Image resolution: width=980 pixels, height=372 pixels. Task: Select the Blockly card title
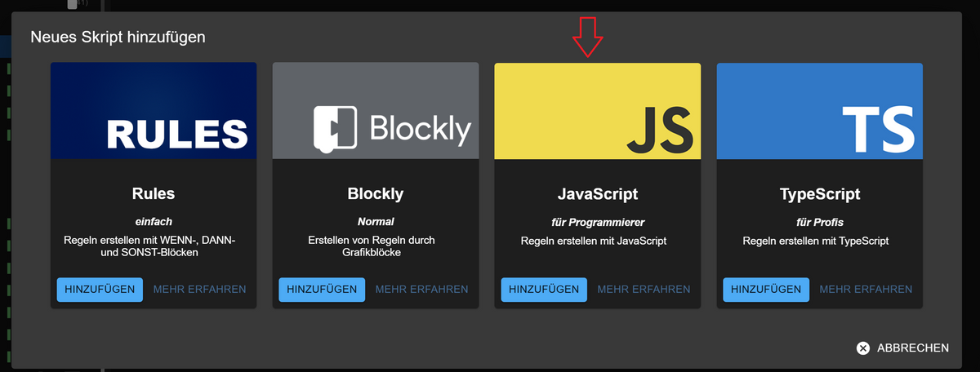point(376,194)
